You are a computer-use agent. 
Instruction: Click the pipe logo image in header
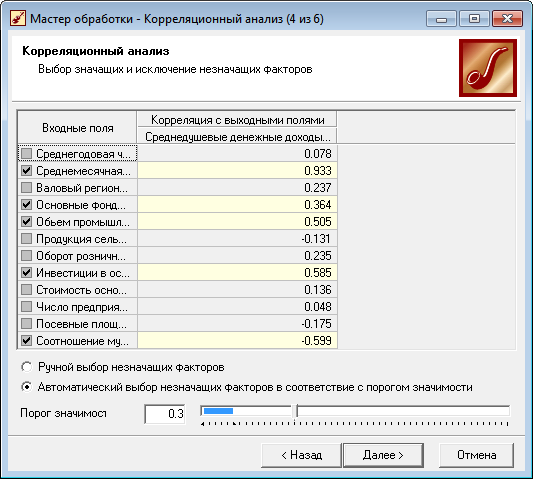pyautogui.click(x=488, y=68)
